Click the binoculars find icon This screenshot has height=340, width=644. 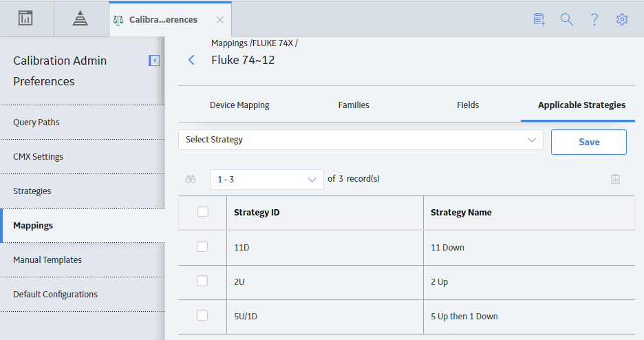pyautogui.click(x=191, y=179)
